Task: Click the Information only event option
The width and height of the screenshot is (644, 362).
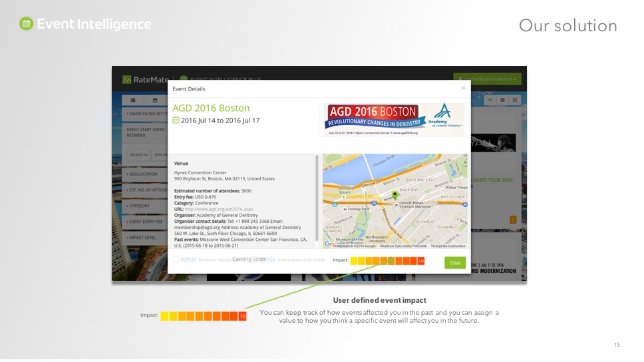Action: [x=301, y=260]
